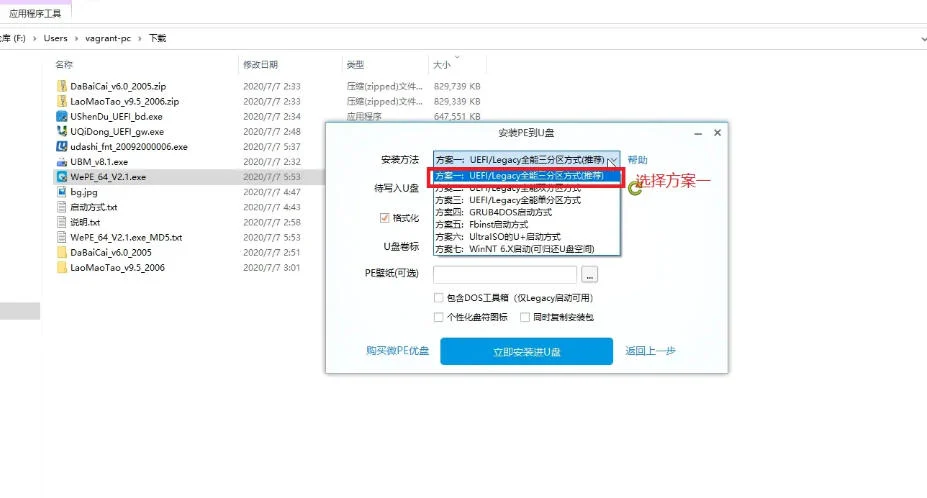Screen dimensions: 927x498
Task: Uncheck the 格式化 checkbox
Action: [384, 218]
